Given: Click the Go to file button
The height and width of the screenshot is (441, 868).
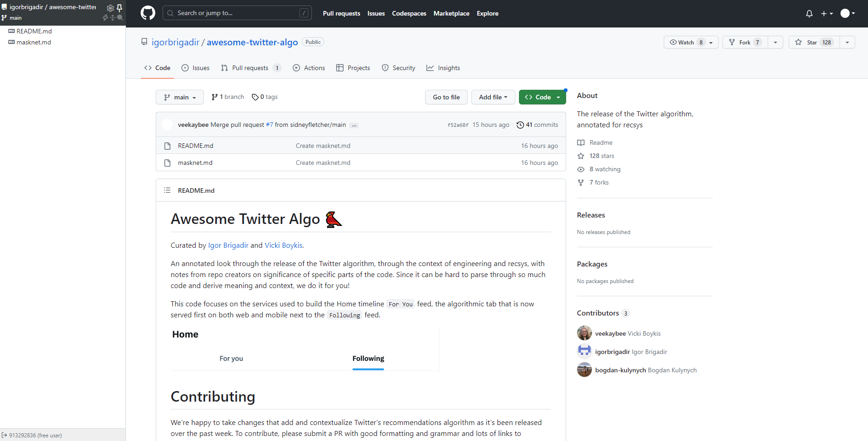Looking at the screenshot, I should pyautogui.click(x=446, y=97).
